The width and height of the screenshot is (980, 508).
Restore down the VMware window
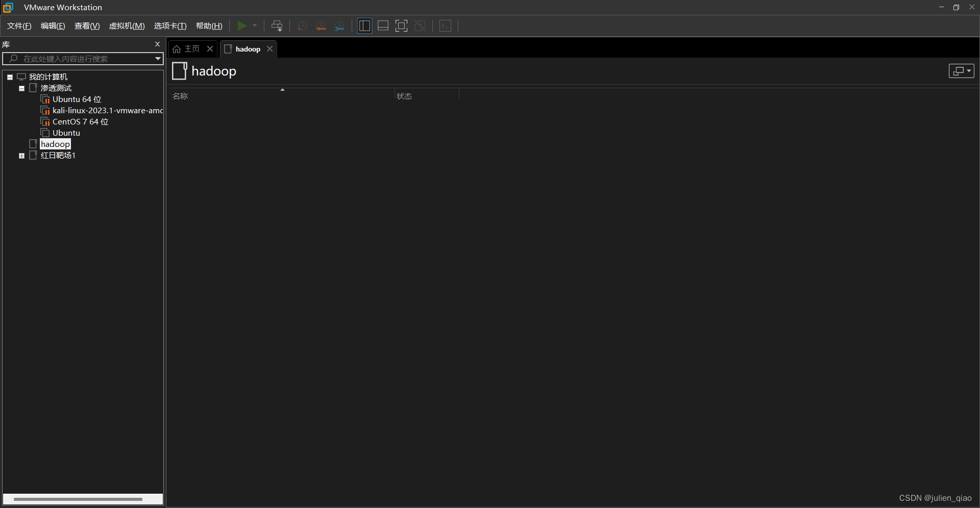pyautogui.click(x=956, y=7)
